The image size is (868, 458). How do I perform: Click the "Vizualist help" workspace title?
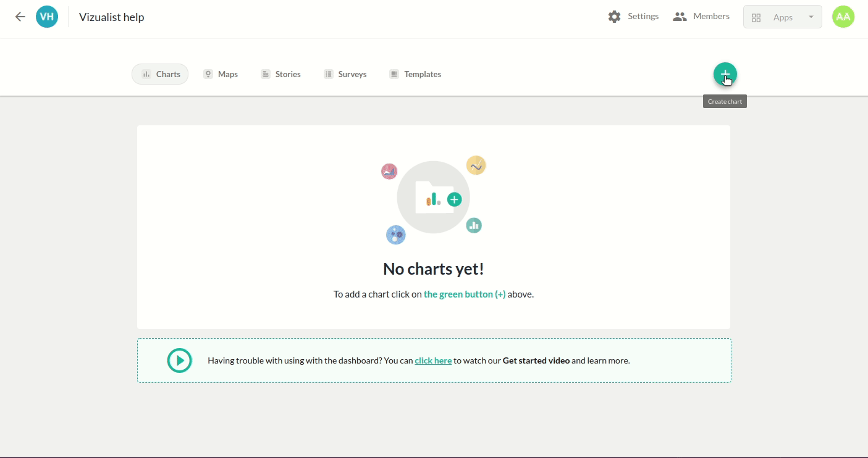112,17
